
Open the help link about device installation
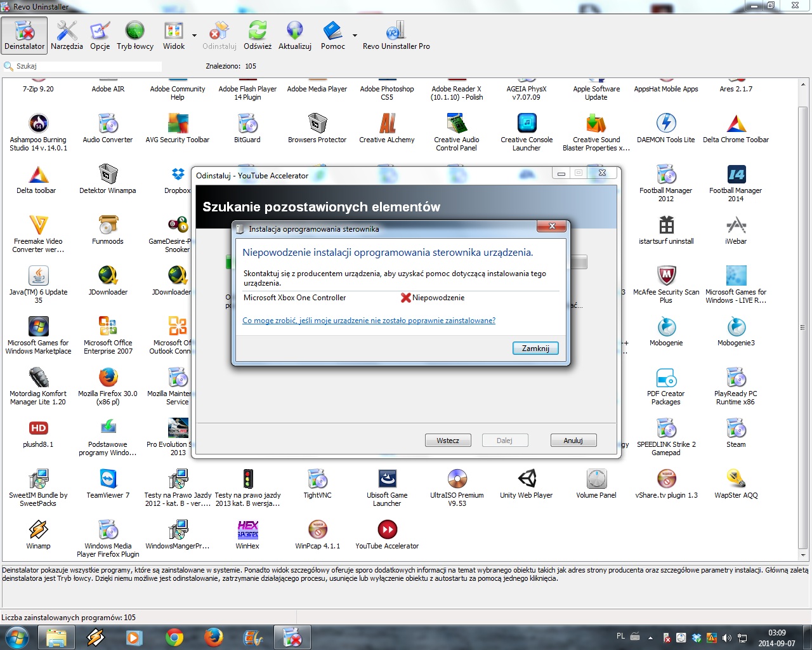pyautogui.click(x=369, y=321)
